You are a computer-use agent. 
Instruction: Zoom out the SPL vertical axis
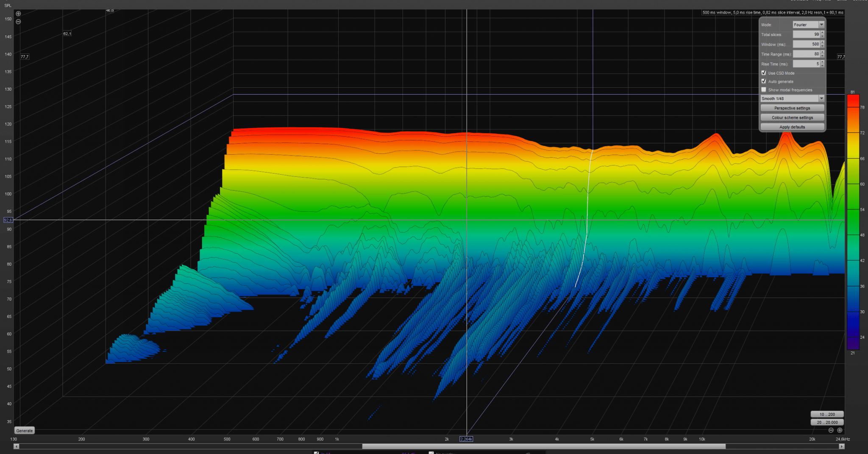18,22
